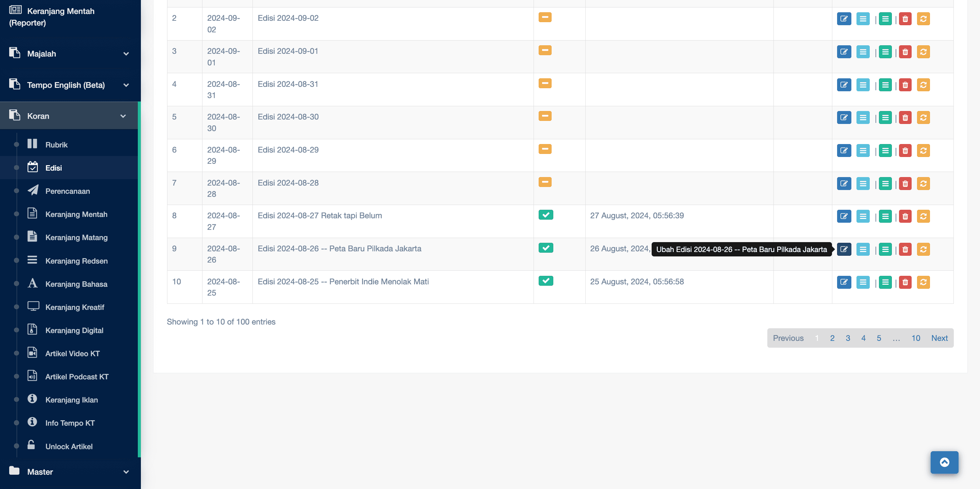
Task: Click edit icon for Peta Baru Pilkada Jakarta
Action: [x=844, y=250]
